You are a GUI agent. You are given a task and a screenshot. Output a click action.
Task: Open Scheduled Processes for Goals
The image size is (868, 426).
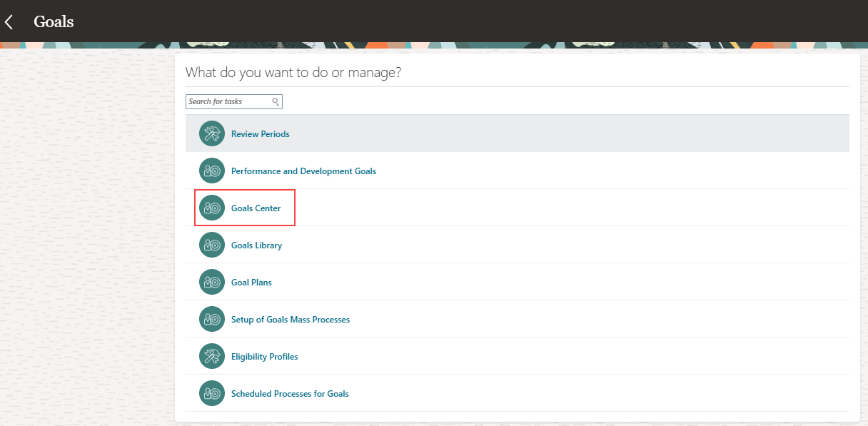click(289, 393)
